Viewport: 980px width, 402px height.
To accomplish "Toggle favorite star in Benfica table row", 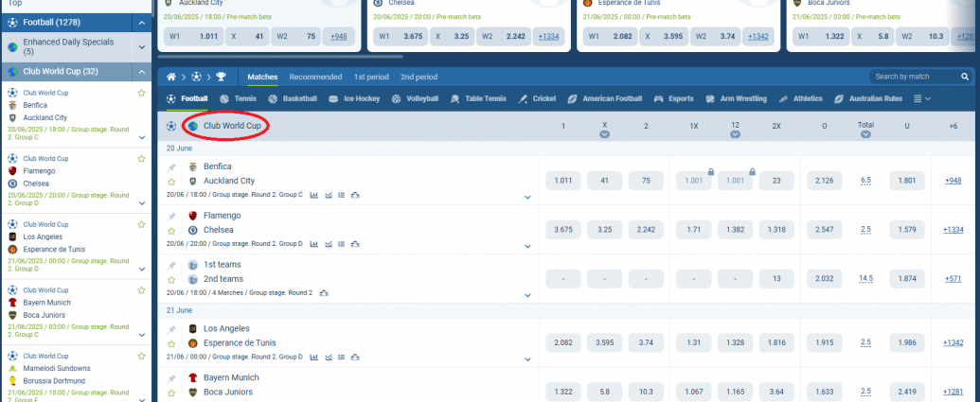I will click(170, 182).
